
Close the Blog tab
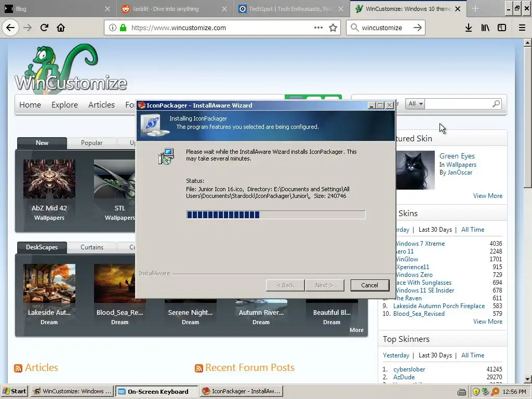click(108, 9)
